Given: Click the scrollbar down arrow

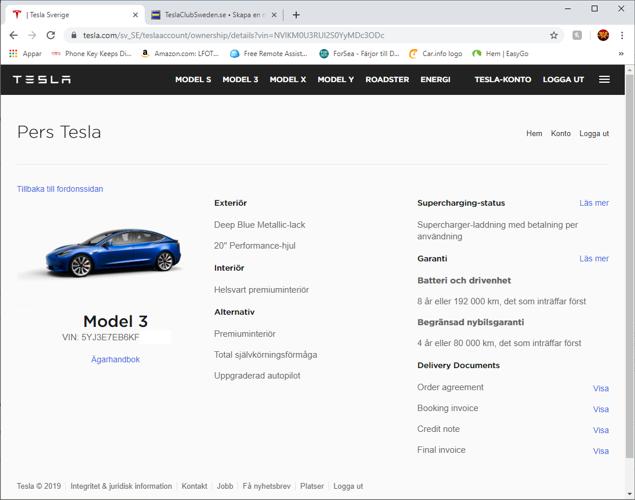Looking at the screenshot, I should (629, 494).
